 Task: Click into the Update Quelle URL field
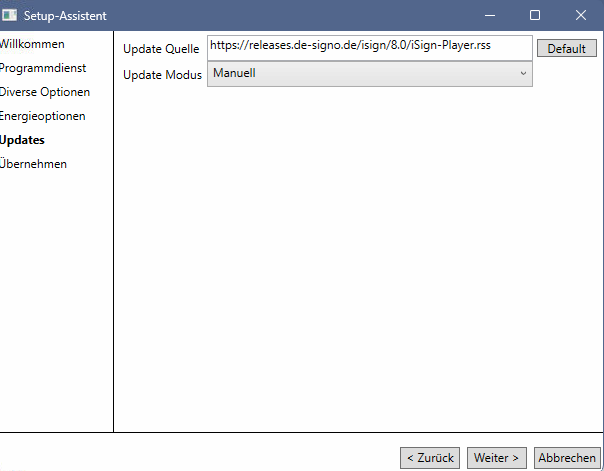pyautogui.click(x=370, y=48)
